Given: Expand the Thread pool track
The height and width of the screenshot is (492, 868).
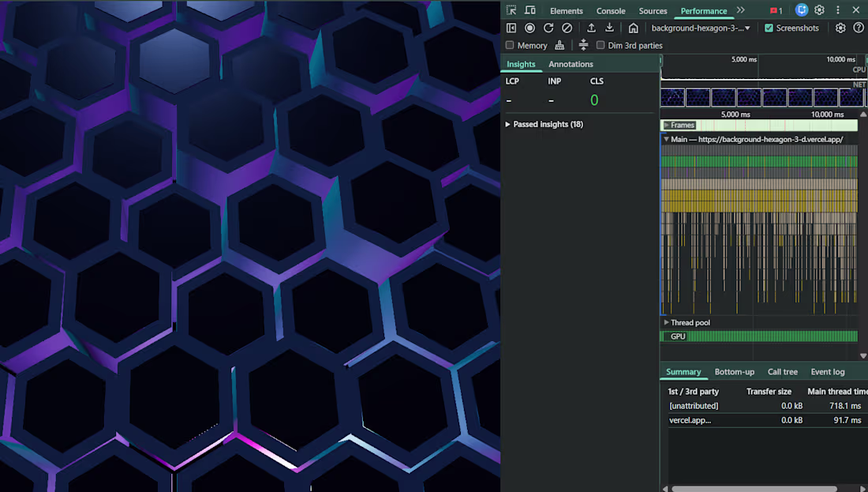Looking at the screenshot, I should [x=666, y=322].
